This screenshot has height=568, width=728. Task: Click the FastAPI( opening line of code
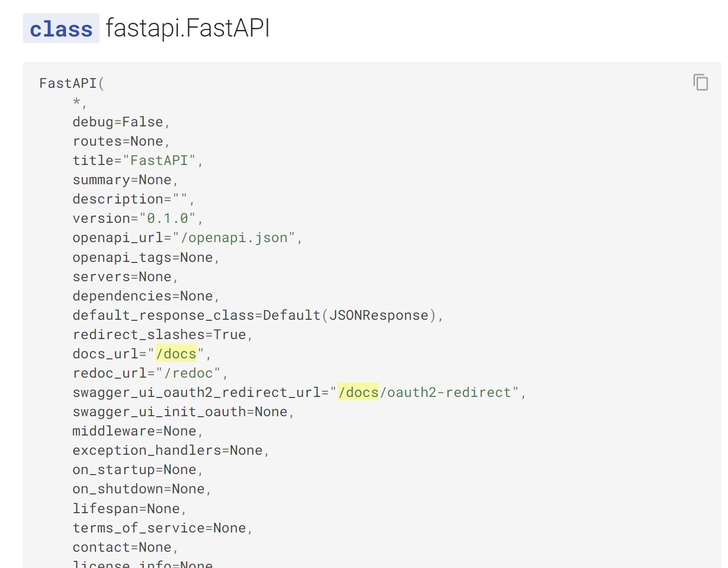pyautogui.click(x=72, y=83)
